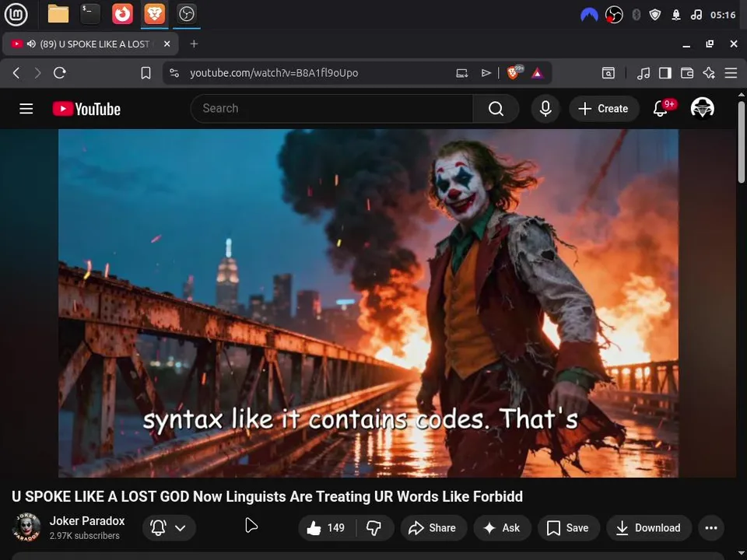The image size is (747, 560).
Task: Launch the terminal from taskbar
Action: 89,14
